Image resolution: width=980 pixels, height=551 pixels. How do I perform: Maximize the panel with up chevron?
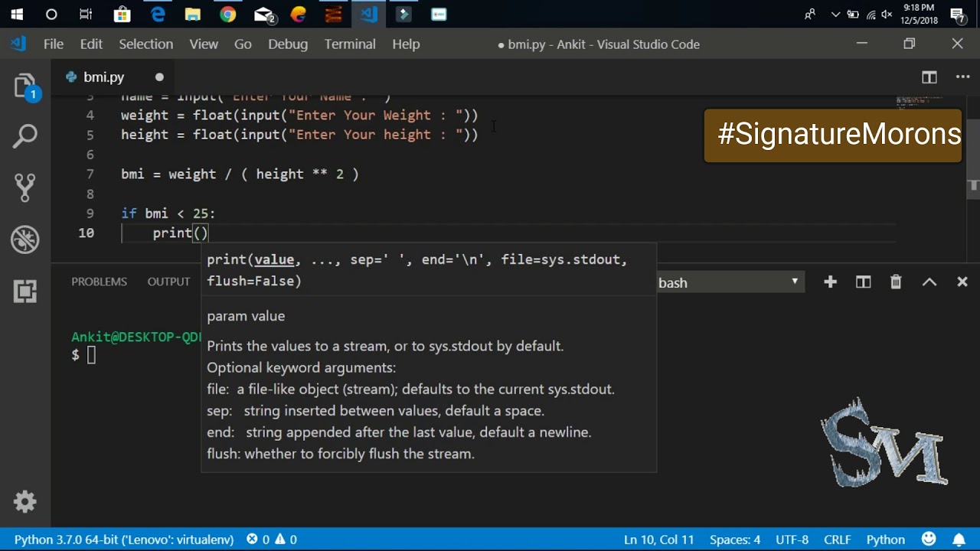click(929, 282)
